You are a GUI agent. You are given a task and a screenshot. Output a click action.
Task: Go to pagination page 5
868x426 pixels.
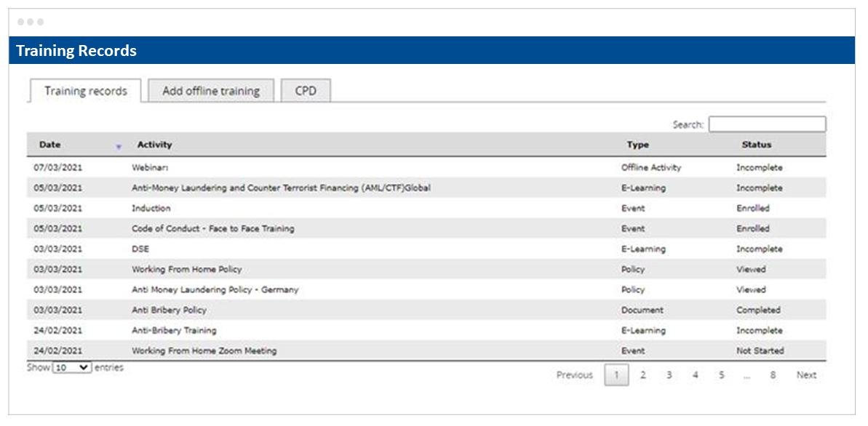[x=721, y=375]
